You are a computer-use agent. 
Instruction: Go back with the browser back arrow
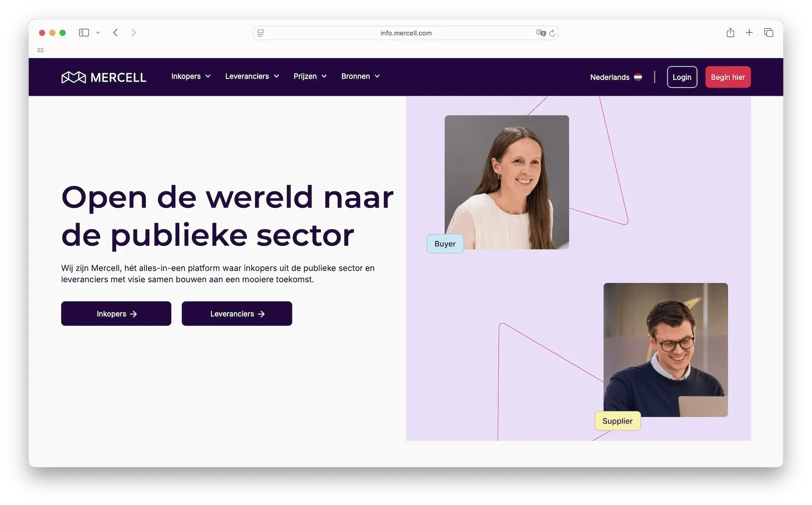pyautogui.click(x=115, y=32)
